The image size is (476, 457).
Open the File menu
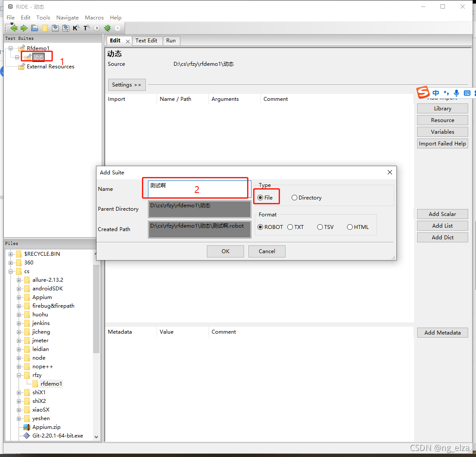pos(11,18)
